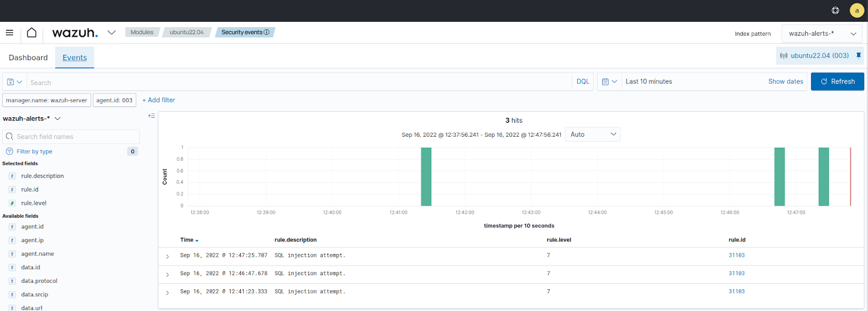
Task: Click the number type icon beside rule.level
Action: pos(12,203)
